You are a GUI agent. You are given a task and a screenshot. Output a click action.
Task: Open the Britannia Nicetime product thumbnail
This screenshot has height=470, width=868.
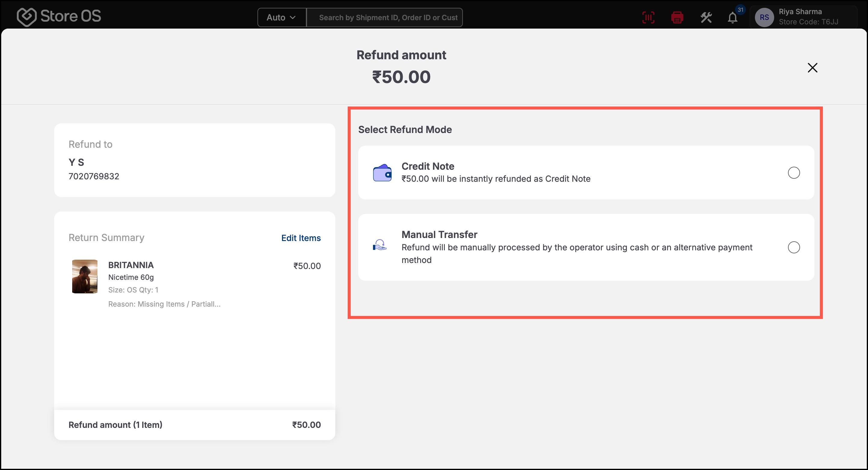pyautogui.click(x=85, y=276)
